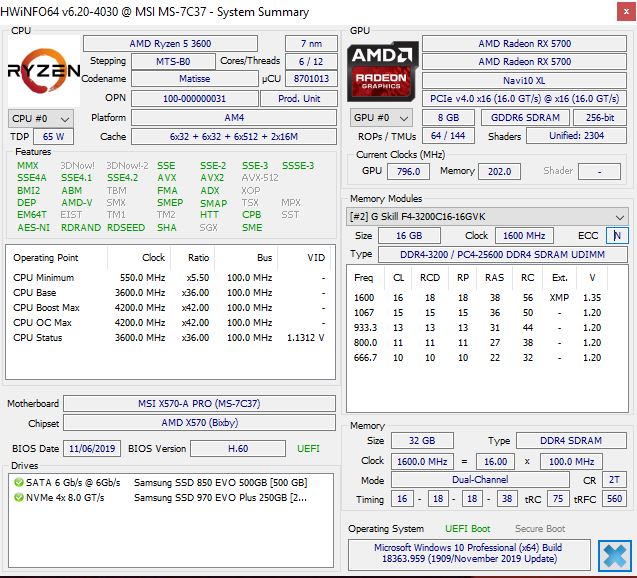Click the tRC 75 value
Image resolution: width=637 pixels, height=578 pixels.
point(558,499)
